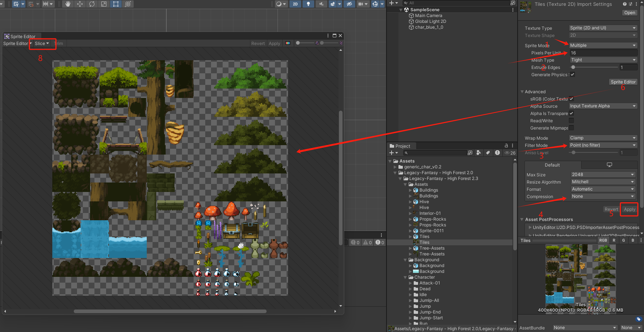Select the Scale tool

coord(104,4)
